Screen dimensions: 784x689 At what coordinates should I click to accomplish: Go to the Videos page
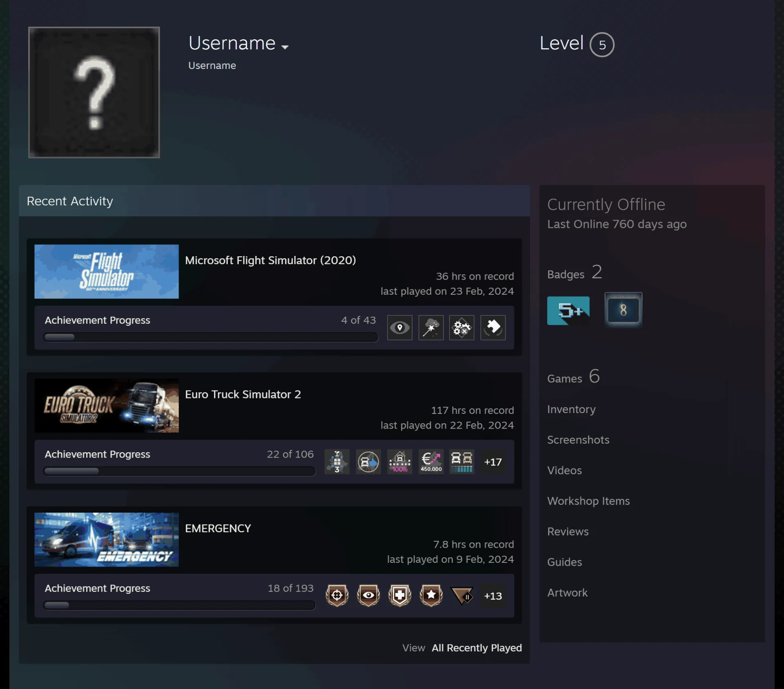coord(564,470)
